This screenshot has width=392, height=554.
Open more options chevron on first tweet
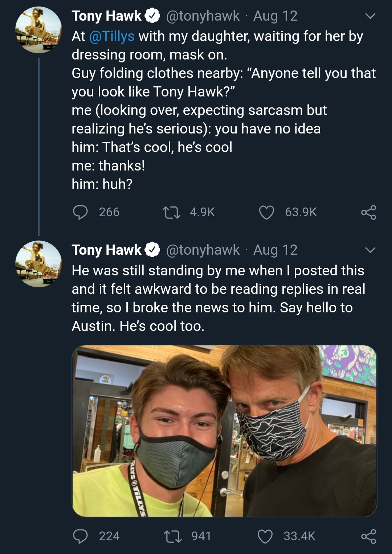pyautogui.click(x=370, y=16)
